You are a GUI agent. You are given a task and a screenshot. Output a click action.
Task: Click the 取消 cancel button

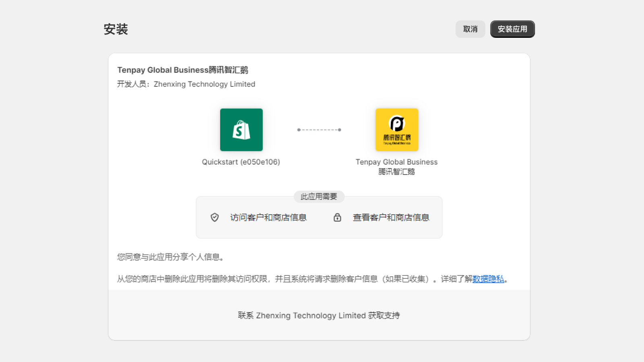click(x=470, y=29)
